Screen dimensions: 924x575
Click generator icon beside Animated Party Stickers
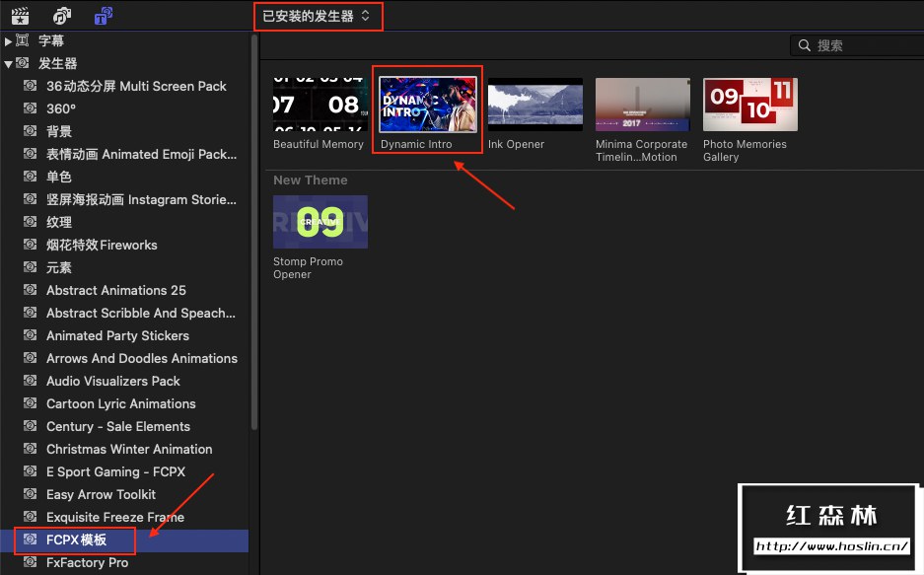tap(30, 334)
